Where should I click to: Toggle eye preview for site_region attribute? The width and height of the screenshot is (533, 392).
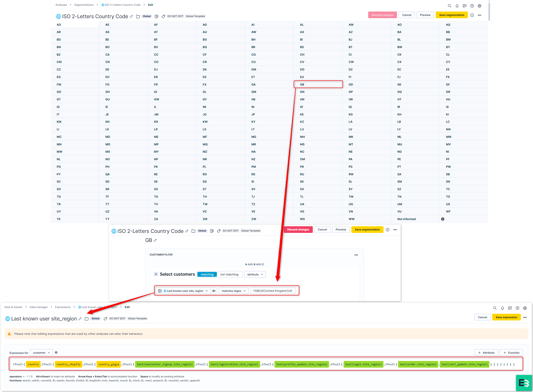click(214, 291)
